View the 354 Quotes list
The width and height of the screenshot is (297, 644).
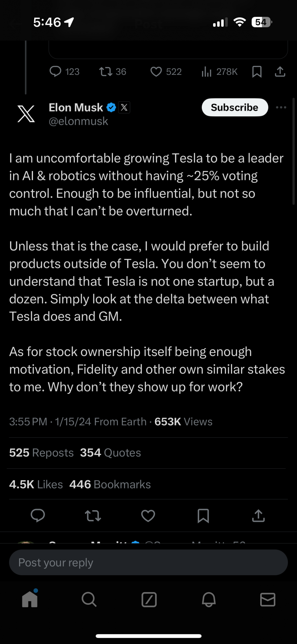[110, 453]
